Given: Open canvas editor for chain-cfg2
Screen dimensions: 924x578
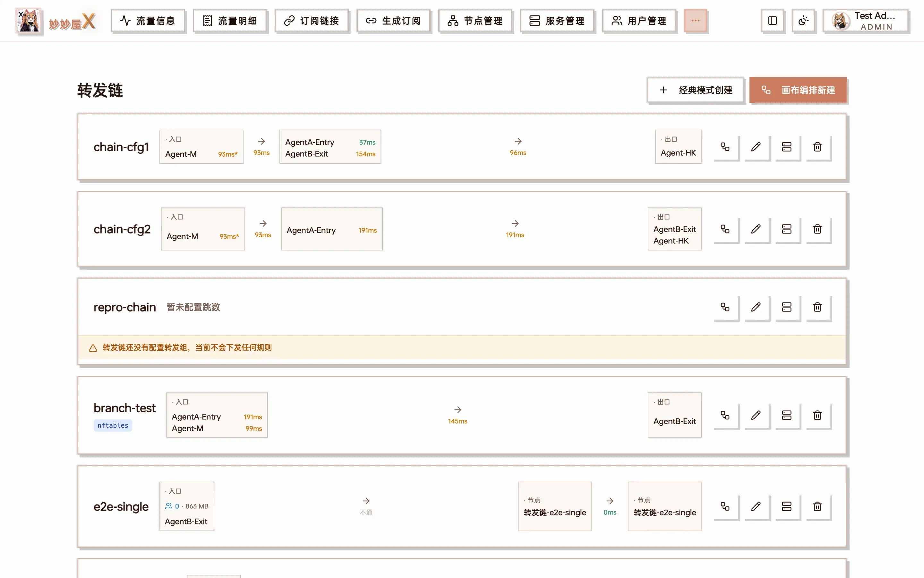Looking at the screenshot, I should tap(725, 229).
